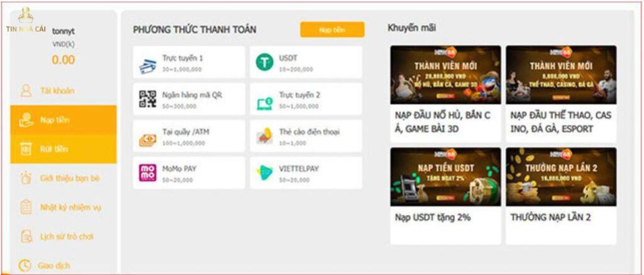The height and width of the screenshot is (275, 644).
Task: Pick the ViettelPay logo icon
Action: pos(265,172)
